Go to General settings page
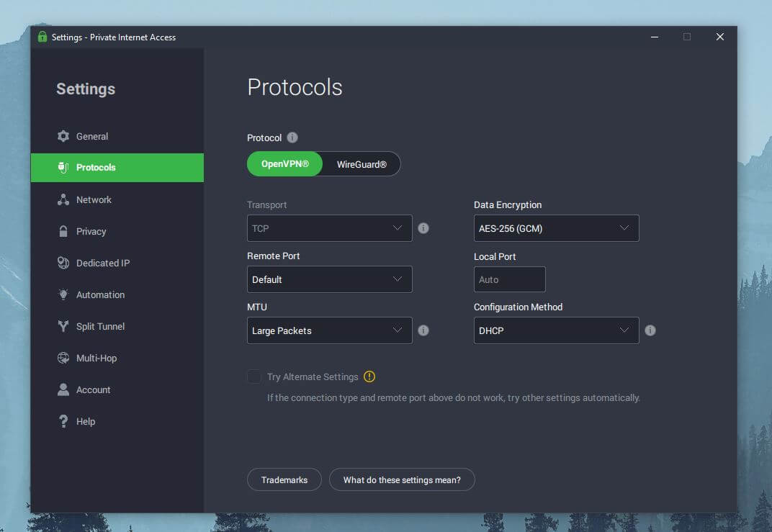The image size is (772, 532). [117, 136]
